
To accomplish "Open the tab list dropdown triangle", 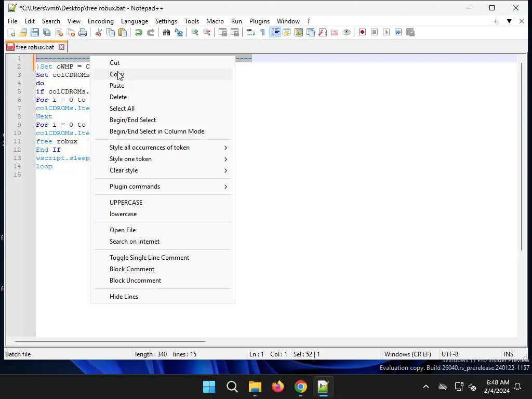I will (509, 21).
